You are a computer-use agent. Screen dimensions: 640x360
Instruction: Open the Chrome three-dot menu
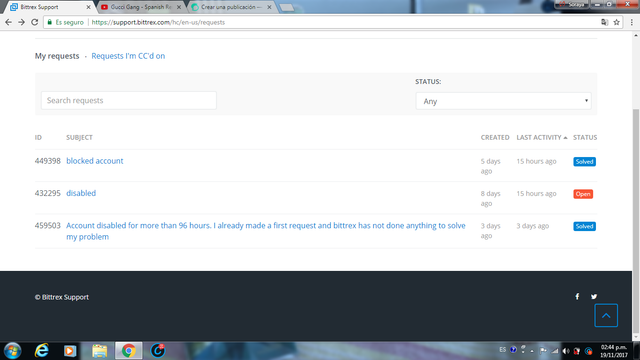point(631,22)
